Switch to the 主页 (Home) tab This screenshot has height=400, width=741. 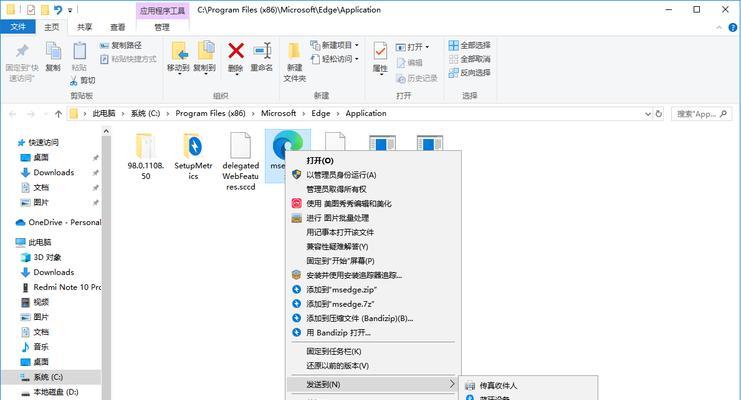[x=52, y=27]
